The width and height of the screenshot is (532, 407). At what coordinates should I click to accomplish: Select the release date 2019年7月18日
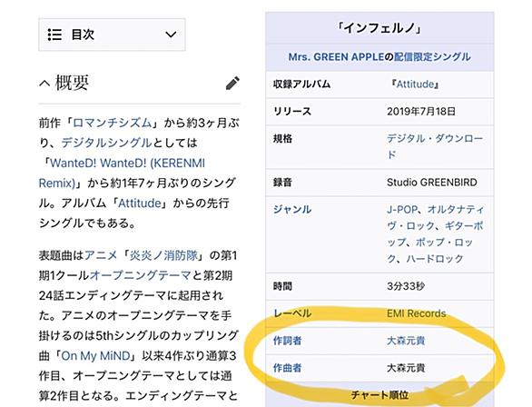[421, 112]
